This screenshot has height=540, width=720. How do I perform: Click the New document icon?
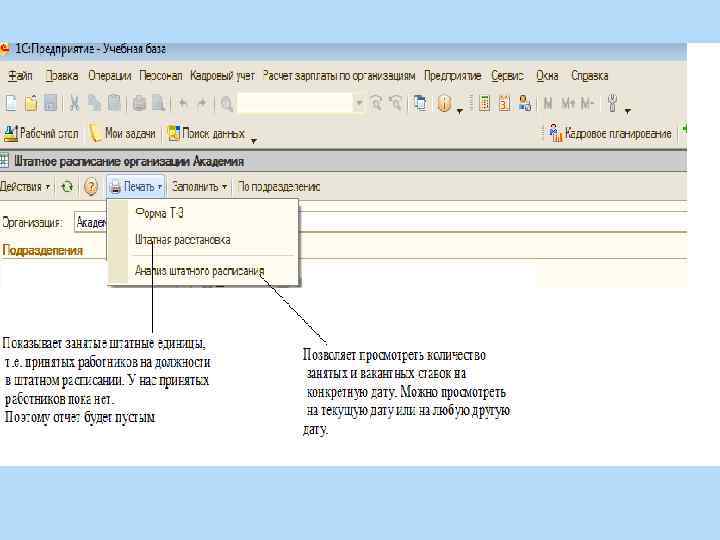11,103
